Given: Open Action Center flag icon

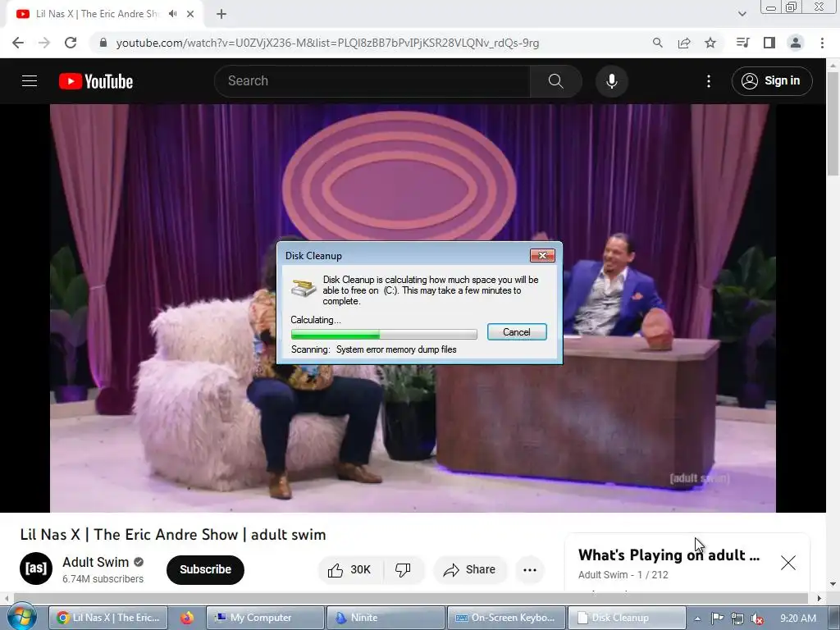Looking at the screenshot, I should (x=717, y=619).
